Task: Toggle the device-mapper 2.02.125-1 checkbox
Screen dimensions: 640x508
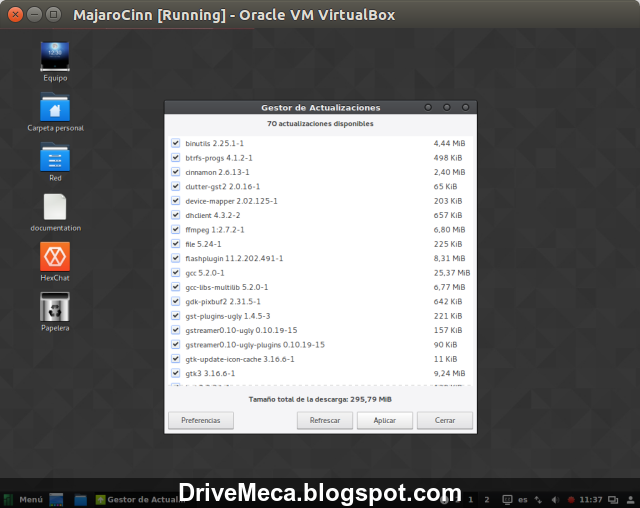Action: point(176,200)
